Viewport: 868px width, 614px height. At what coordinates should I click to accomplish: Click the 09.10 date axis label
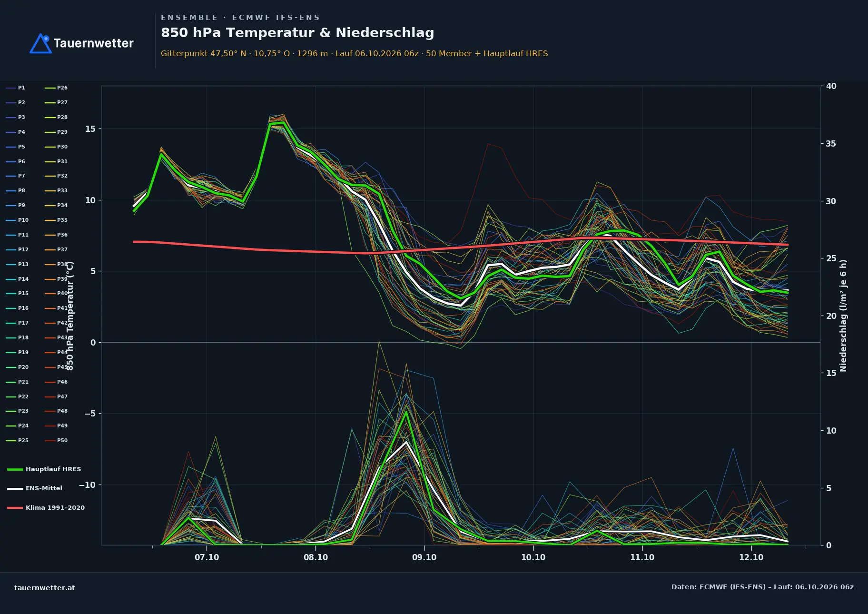[x=424, y=557]
